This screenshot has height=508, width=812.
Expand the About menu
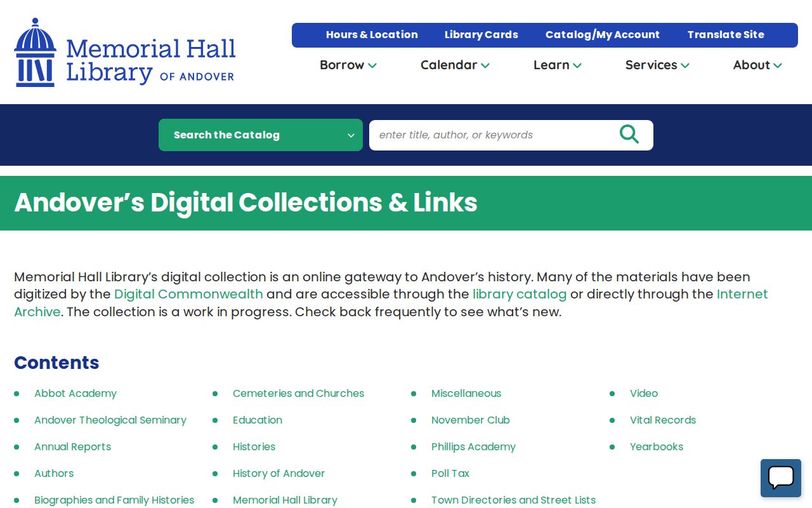757,65
